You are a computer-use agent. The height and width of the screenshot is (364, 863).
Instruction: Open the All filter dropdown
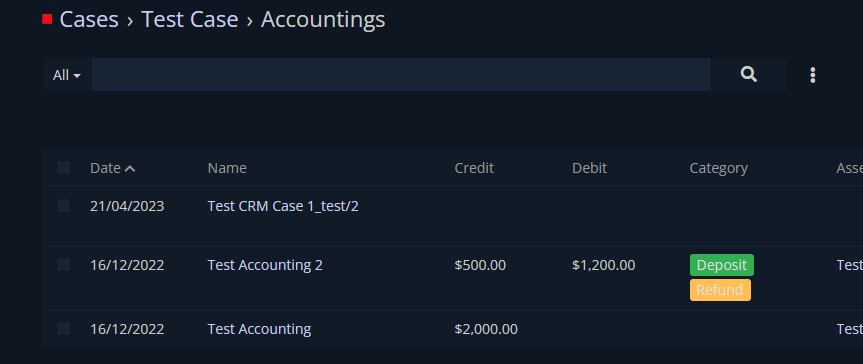pos(67,75)
